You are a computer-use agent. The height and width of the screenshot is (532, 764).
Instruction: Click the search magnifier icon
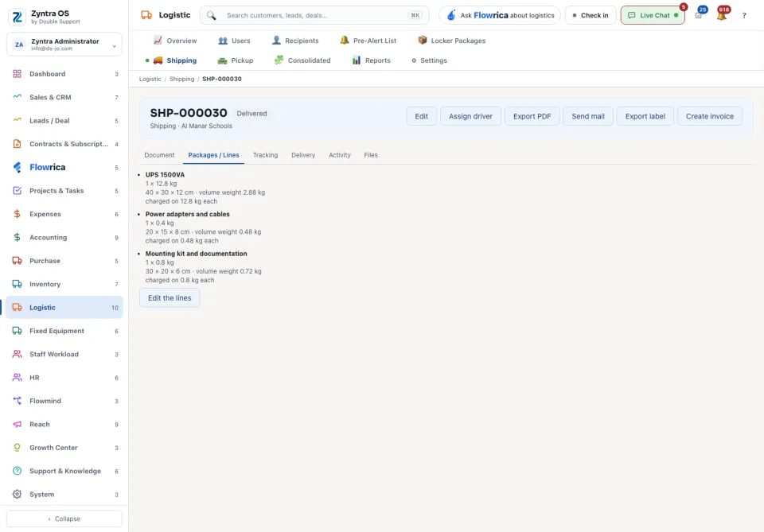pyautogui.click(x=211, y=16)
